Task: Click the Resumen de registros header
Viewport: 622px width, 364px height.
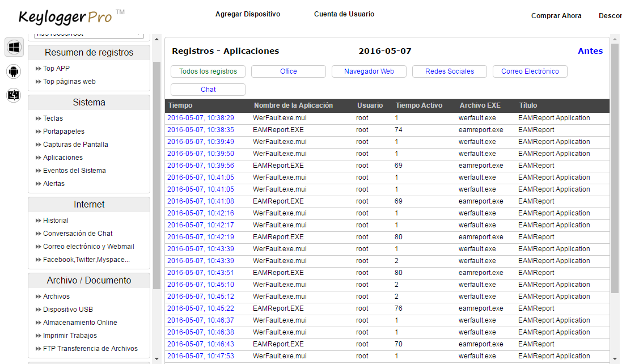Action: 89,53
